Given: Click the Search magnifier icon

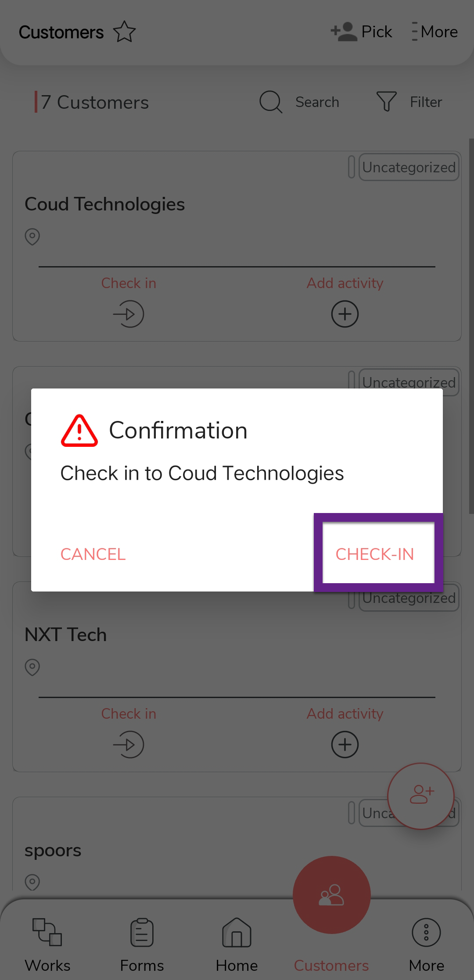Looking at the screenshot, I should tap(270, 102).
